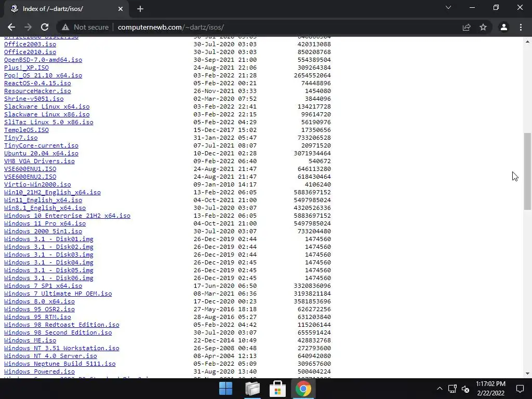The width and height of the screenshot is (532, 399).
Task: Download Pop!_OS 21.10 x64.iso
Action: (x=43, y=75)
